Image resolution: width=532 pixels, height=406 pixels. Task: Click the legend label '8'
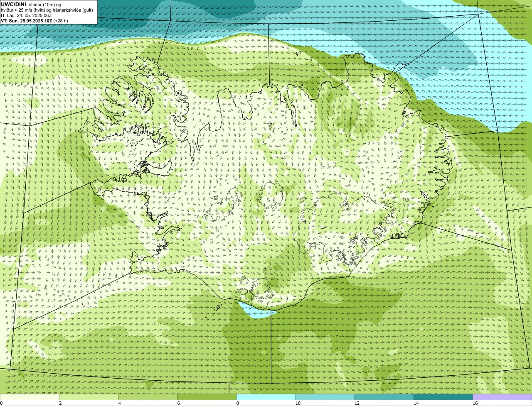coord(238,403)
